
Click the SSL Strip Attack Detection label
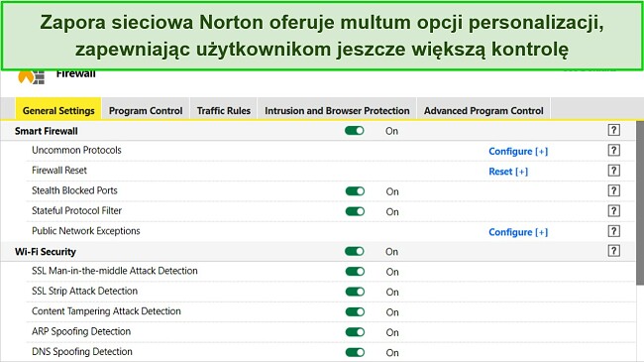(84, 291)
